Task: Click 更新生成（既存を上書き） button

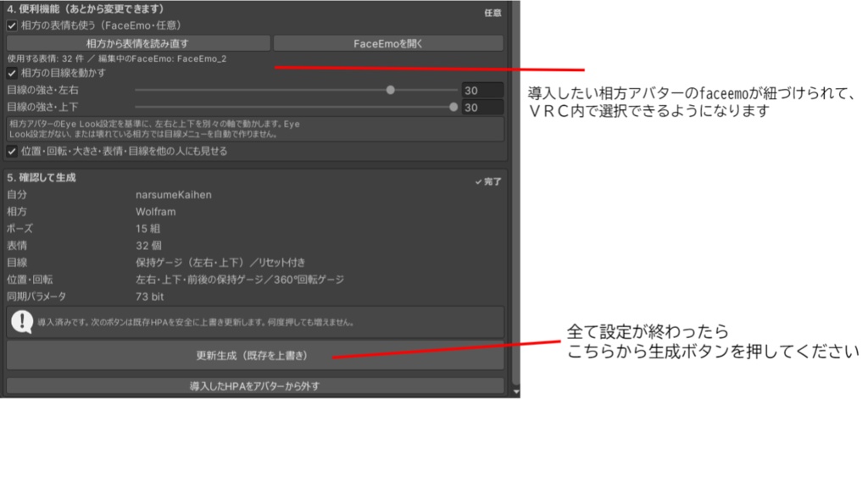Action: pos(254,355)
